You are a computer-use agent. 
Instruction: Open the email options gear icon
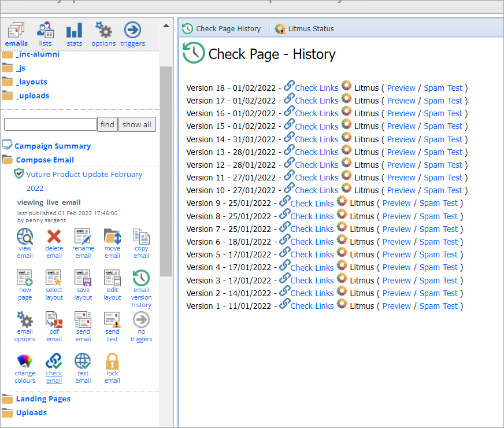coord(25,320)
